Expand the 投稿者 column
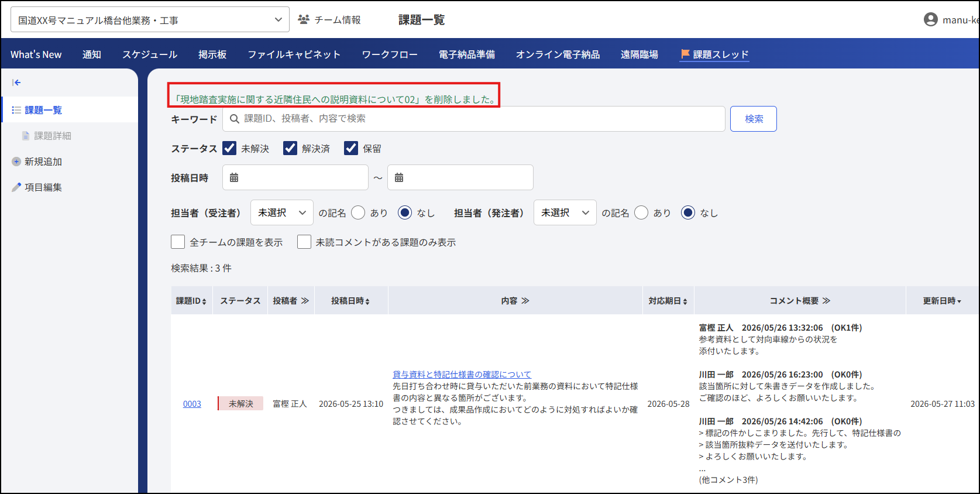This screenshot has width=980, height=494. (x=305, y=301)
